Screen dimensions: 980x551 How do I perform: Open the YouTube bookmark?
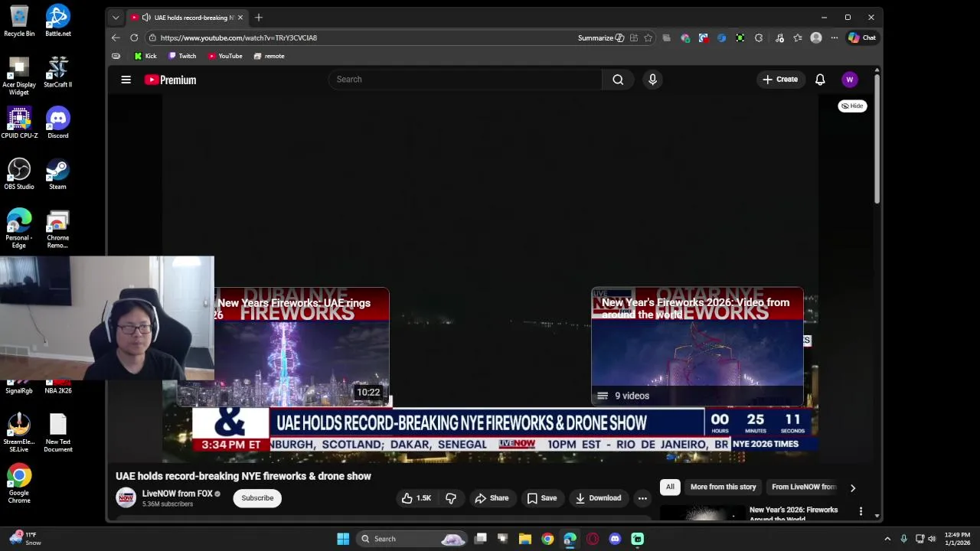tap(225, 56)
